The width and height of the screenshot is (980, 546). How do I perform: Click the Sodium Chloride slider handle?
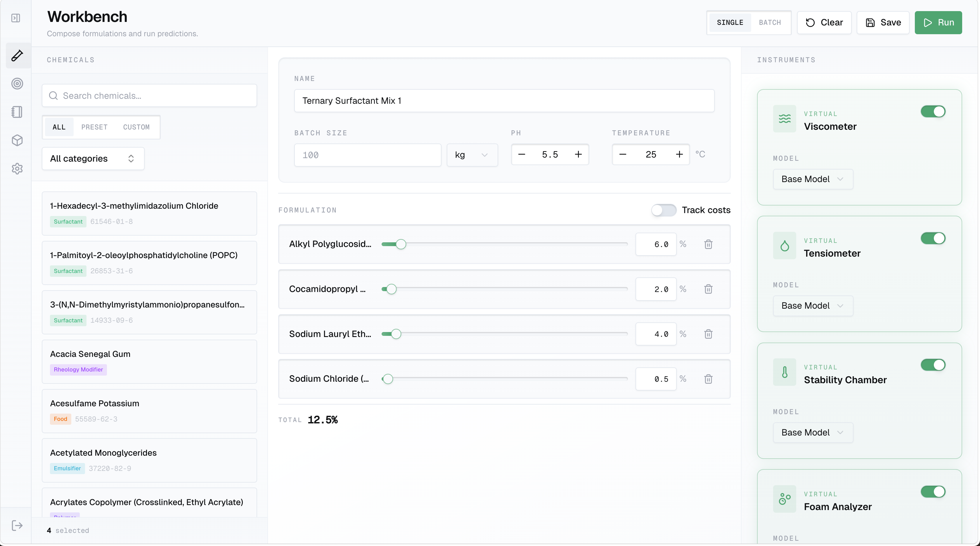coord(388,379)
